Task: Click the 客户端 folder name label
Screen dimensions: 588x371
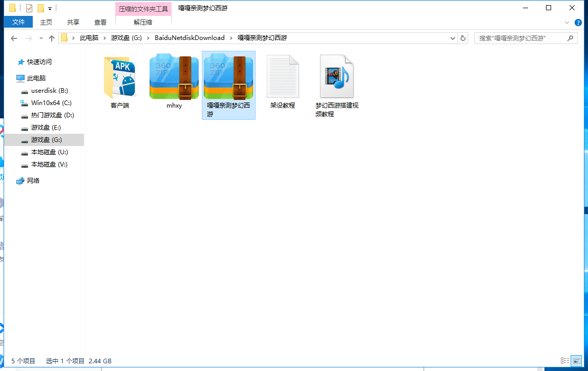Action: (x=120, y=106)
